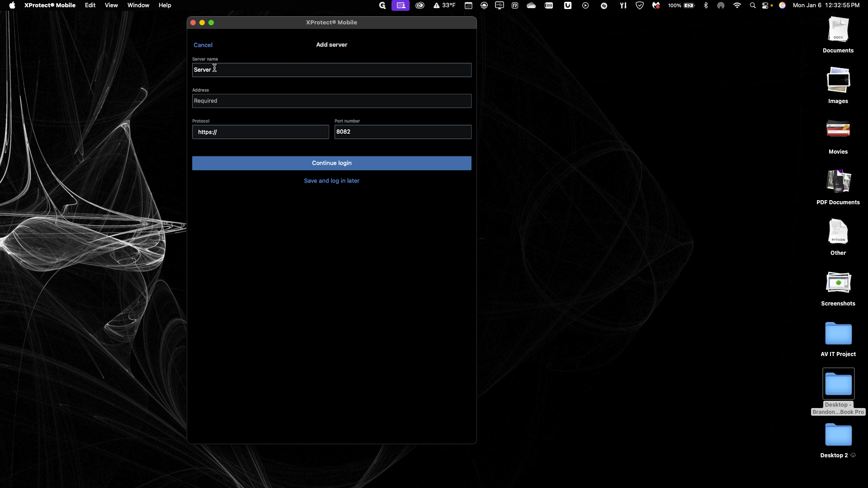Screen dimensions: 868x488
Task: Open the Bluetooth menu bar icon
Action: point(706,5)
